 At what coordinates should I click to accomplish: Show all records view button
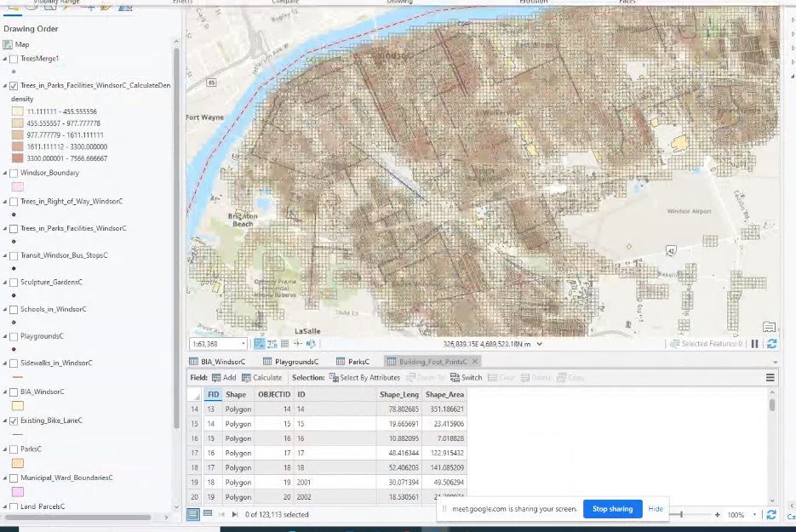pos(193,514)
